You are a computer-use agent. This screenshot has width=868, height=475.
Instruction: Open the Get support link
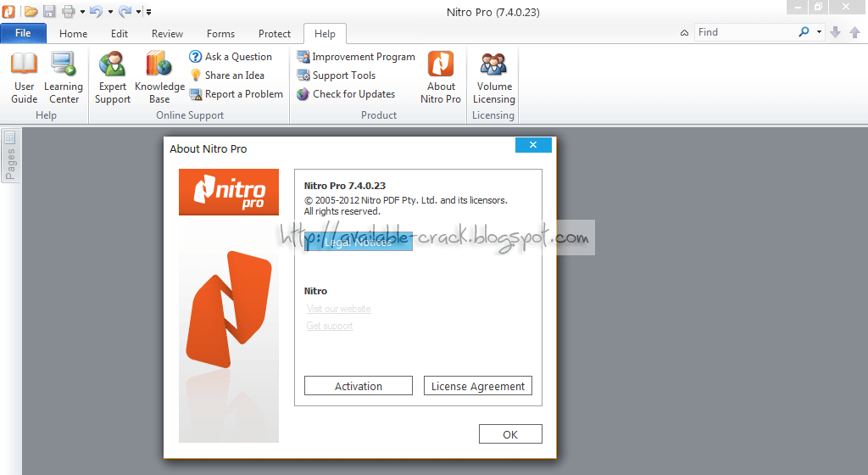[x=330, y=326]
